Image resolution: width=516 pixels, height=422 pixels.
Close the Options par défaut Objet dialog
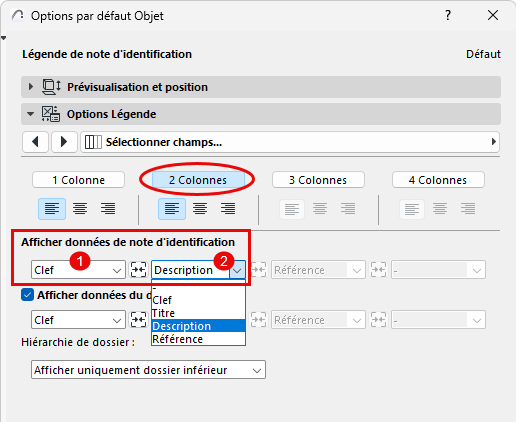[493, 15]
